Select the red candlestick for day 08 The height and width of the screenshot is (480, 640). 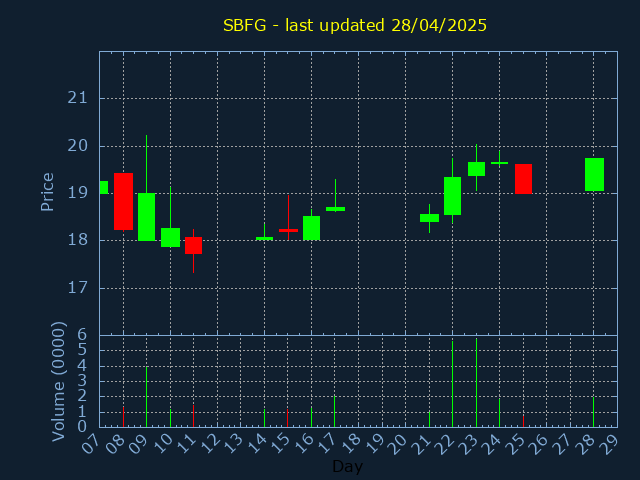tap(123, 202)
